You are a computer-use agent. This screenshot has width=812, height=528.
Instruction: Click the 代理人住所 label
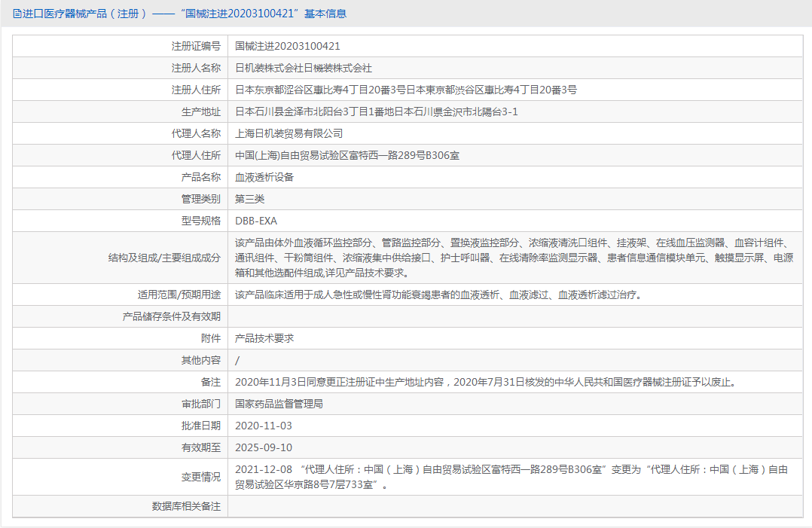(x=196, y=155)
